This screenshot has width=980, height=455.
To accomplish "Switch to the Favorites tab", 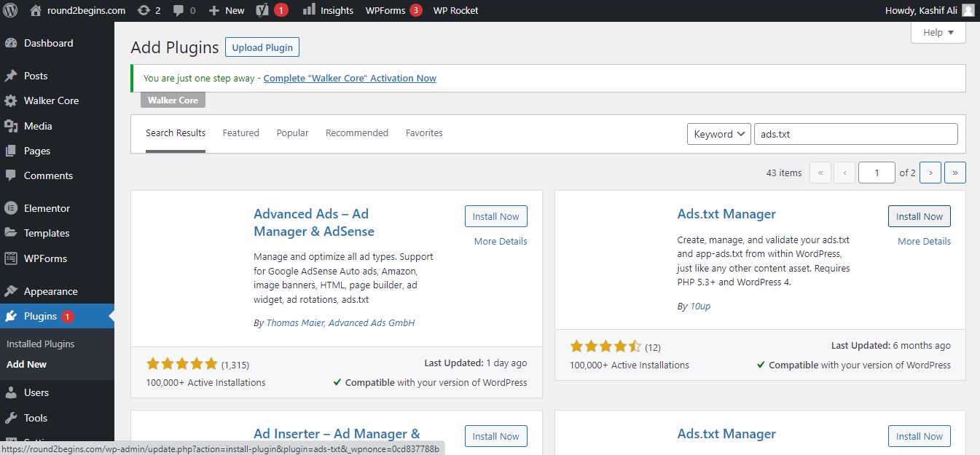I will (424, 133).
